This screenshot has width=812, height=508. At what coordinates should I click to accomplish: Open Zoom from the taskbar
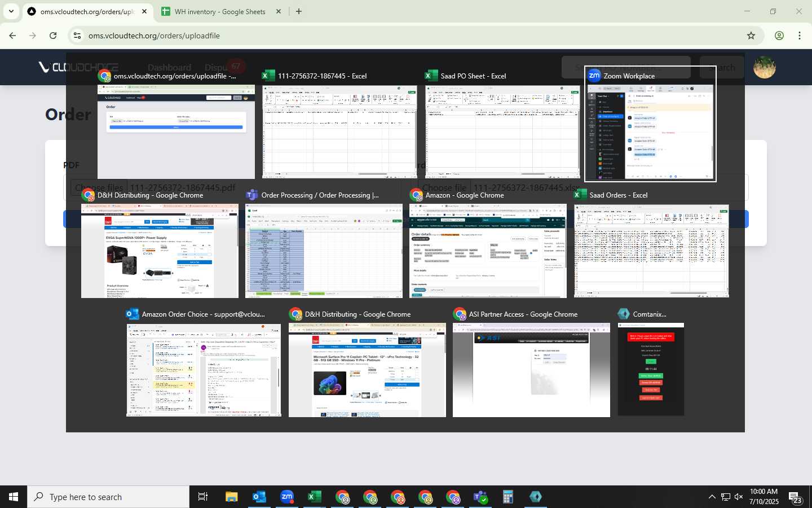(286, 497)
